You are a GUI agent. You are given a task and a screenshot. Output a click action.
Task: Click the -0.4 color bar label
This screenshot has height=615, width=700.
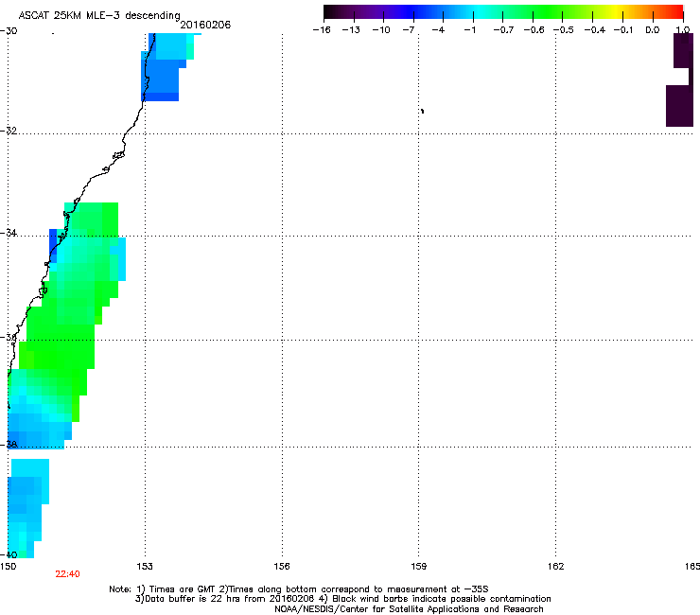click(x=595, y=30)
